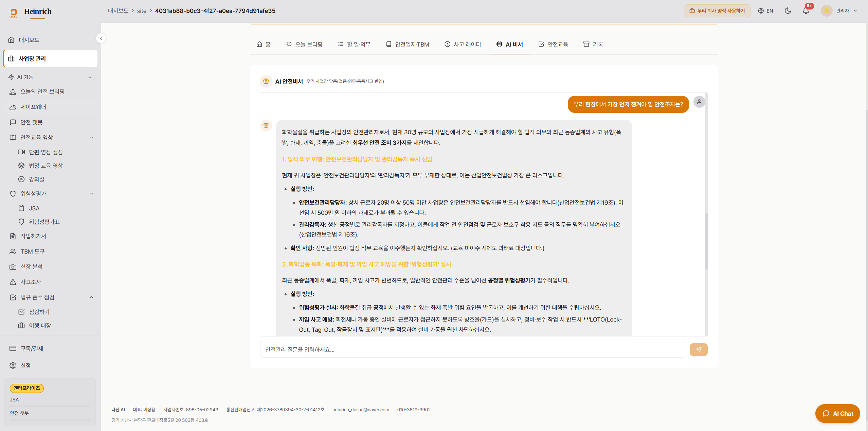Click the user avatar beside the question
This screenshot has width=868, height=431.
pyautogui.click(x=699, y=102)
